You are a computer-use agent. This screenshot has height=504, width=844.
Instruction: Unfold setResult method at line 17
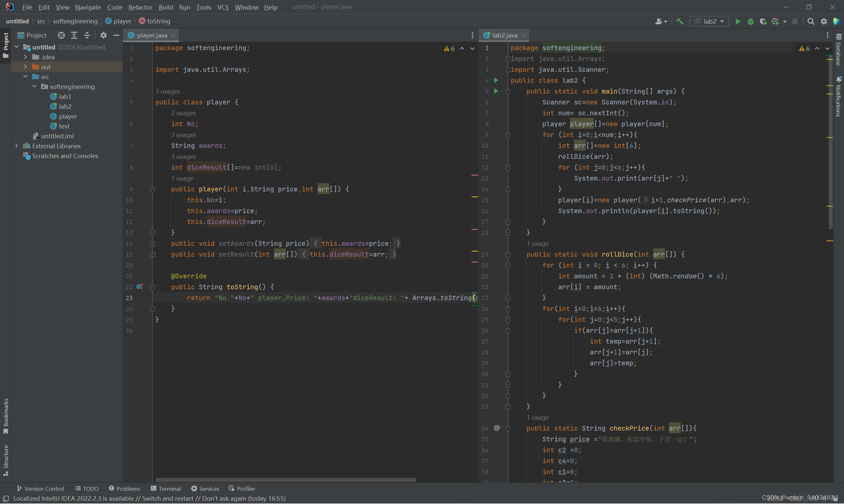(153, 254)
